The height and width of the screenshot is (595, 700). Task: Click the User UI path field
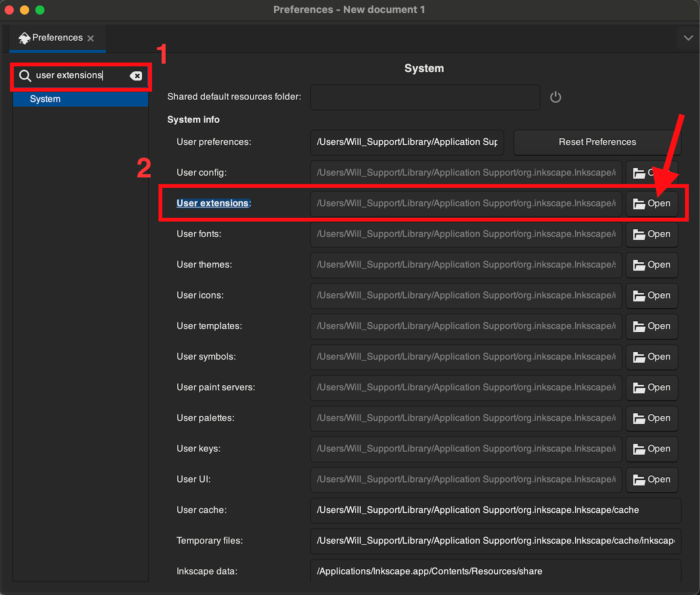pos(466,480)
